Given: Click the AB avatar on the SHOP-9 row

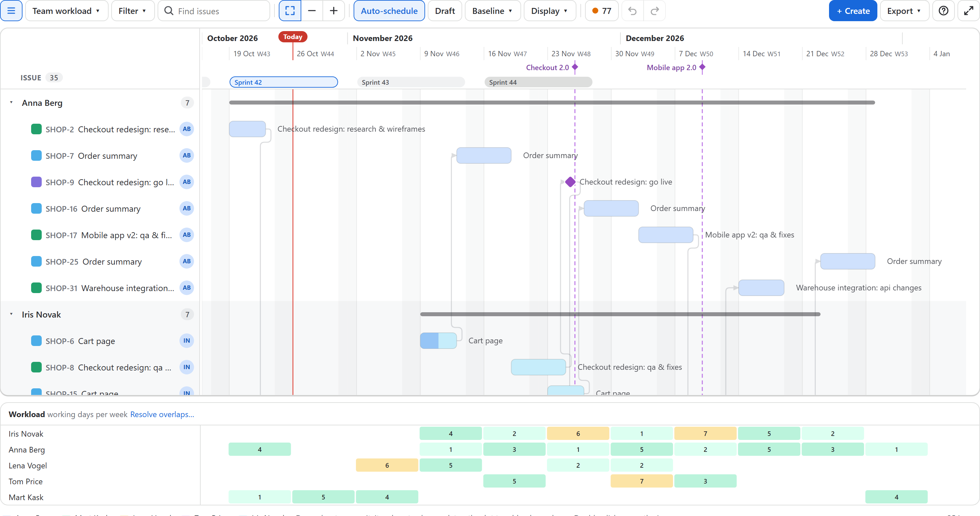Looking at the screenshot, I should 186,182.
